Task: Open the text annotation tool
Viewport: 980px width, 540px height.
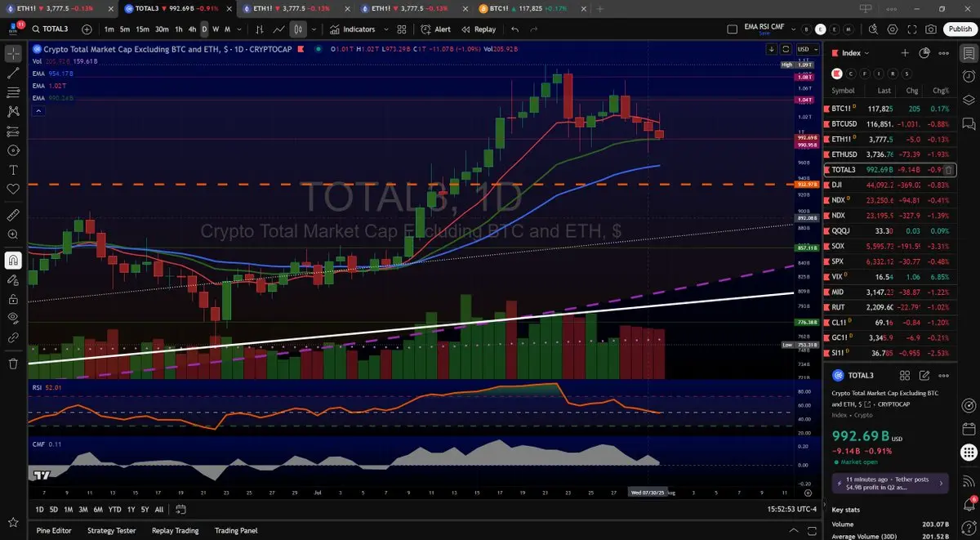Action: point(13,170)
